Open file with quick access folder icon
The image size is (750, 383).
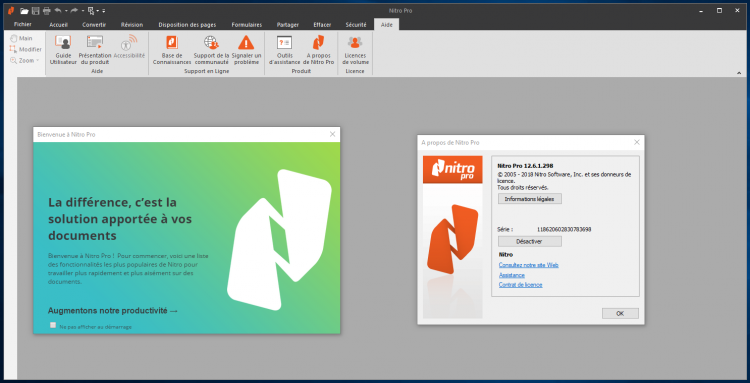pyautogui.click(x=24, y=11)
